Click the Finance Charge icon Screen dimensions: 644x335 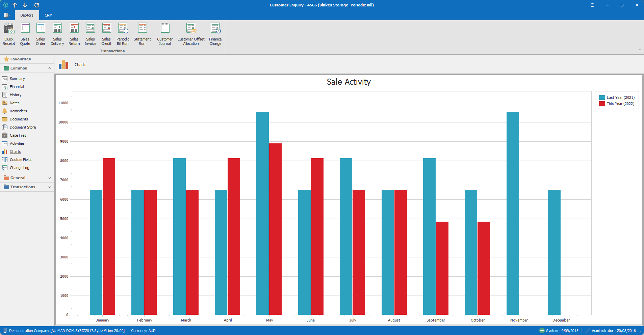pyautogui.click(x=215, y=34)
